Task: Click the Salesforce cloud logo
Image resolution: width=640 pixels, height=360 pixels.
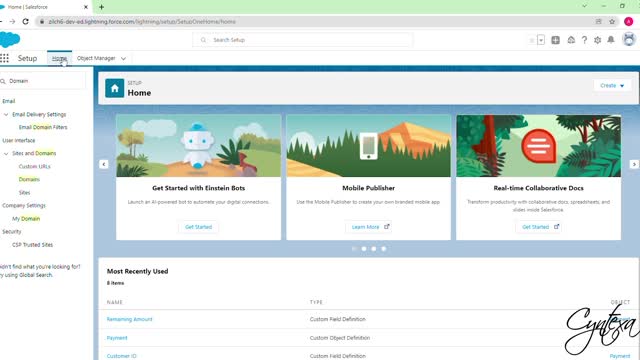Action: point(9,40)
